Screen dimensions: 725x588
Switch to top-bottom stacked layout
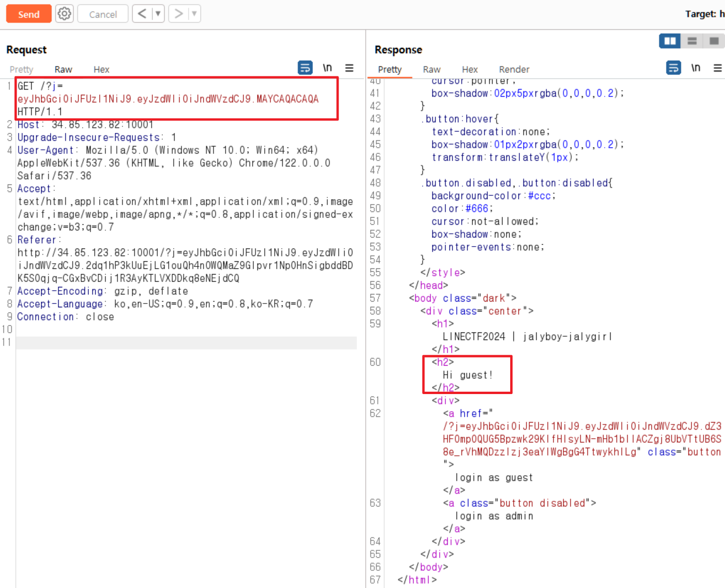692,41
